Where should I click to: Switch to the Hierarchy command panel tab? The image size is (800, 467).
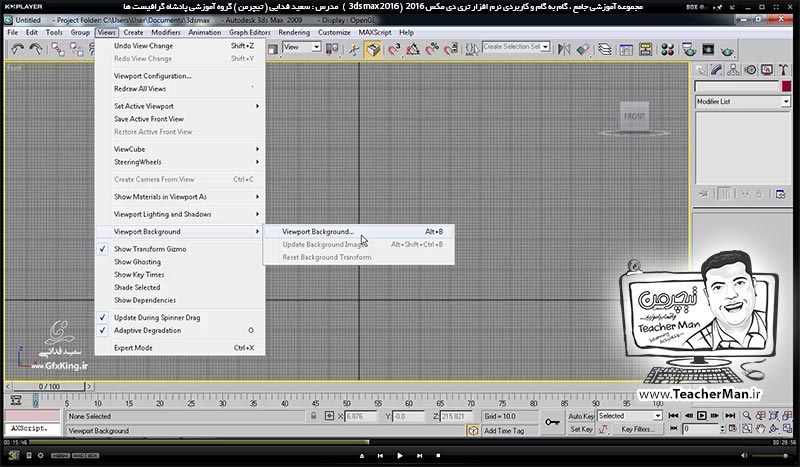pyautogui.click(x=734, y=70)
